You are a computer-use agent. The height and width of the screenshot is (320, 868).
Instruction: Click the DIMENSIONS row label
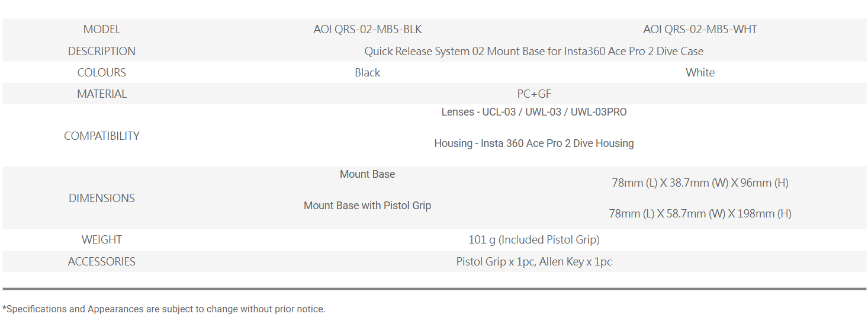click(101, 198)
